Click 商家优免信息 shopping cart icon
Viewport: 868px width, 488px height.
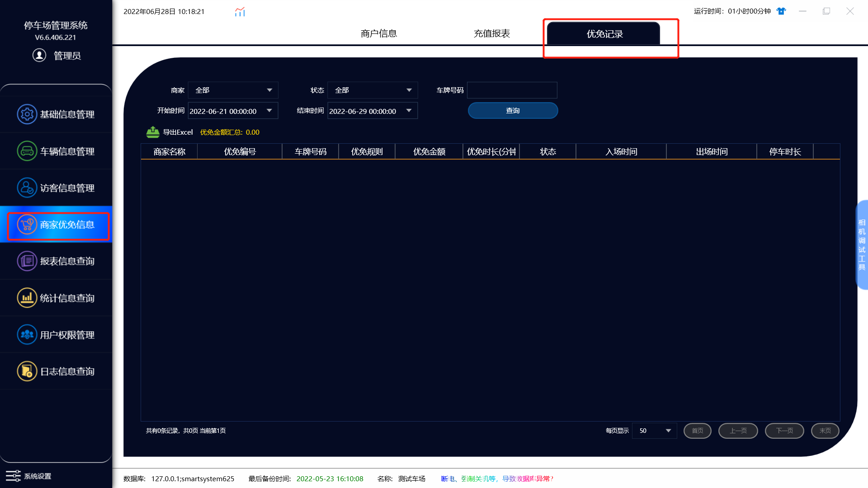(x=27, y=225)
